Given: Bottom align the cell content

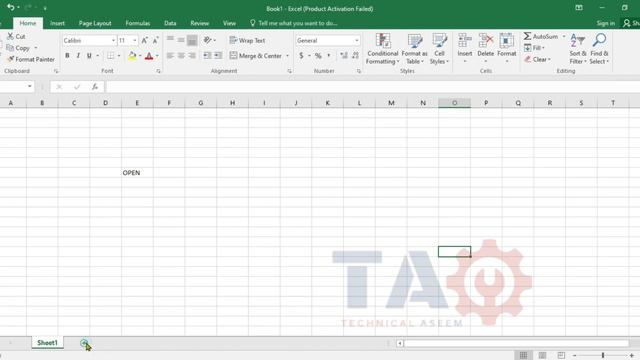Looking at the screenshot, I should 192,40.
